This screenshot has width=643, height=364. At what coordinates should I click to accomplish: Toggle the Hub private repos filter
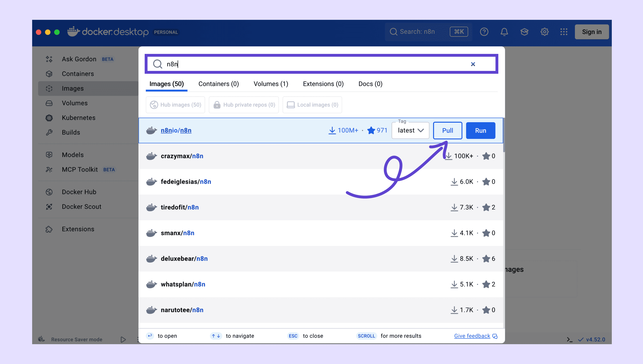[x=244, y=105]
